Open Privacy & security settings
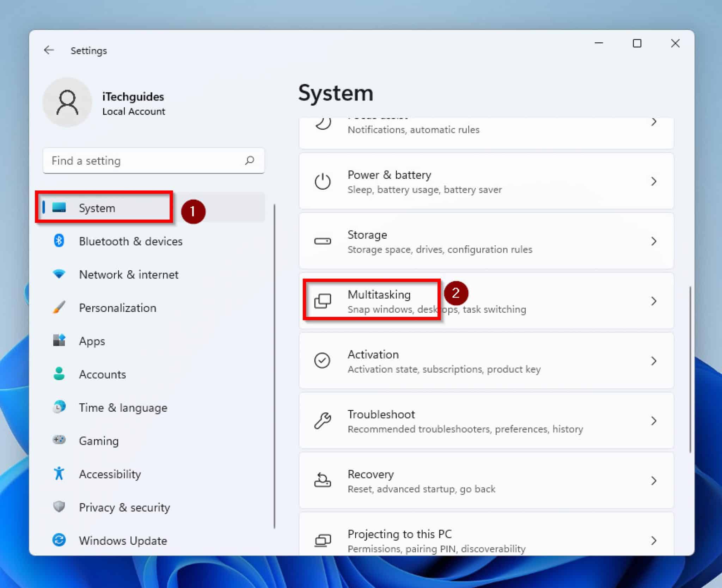 [153, 507]
